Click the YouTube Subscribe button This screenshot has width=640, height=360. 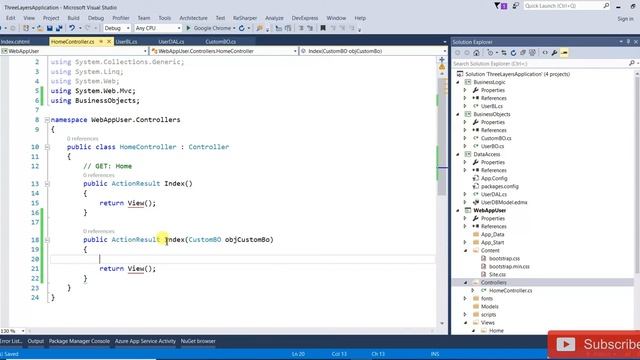(x=594, y=344)
